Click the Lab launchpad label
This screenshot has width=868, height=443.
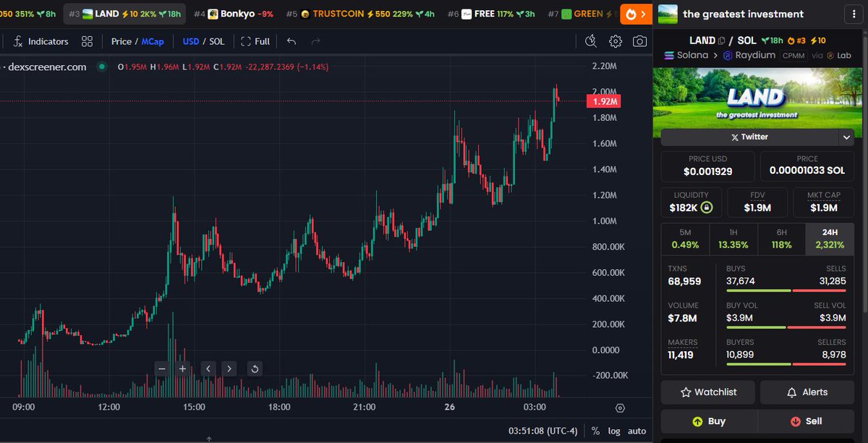[x=839, y=55]
